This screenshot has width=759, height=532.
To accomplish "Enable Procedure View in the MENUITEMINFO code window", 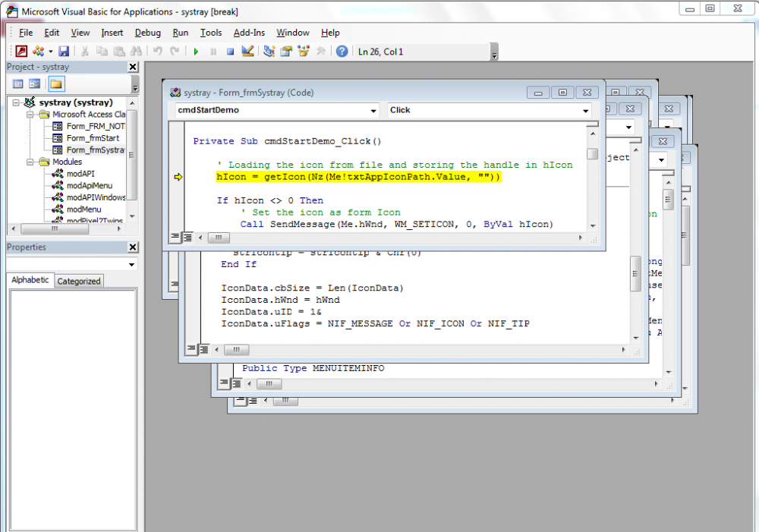I will point(224,383).
